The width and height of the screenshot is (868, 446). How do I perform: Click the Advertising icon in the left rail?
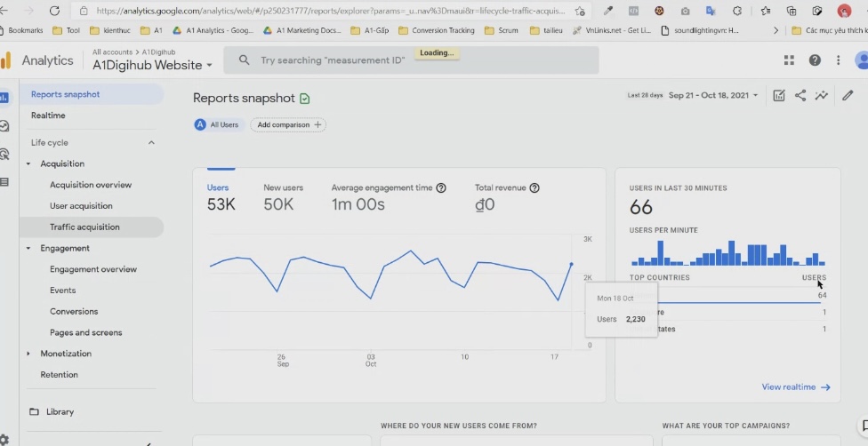(x=4, y=154)
